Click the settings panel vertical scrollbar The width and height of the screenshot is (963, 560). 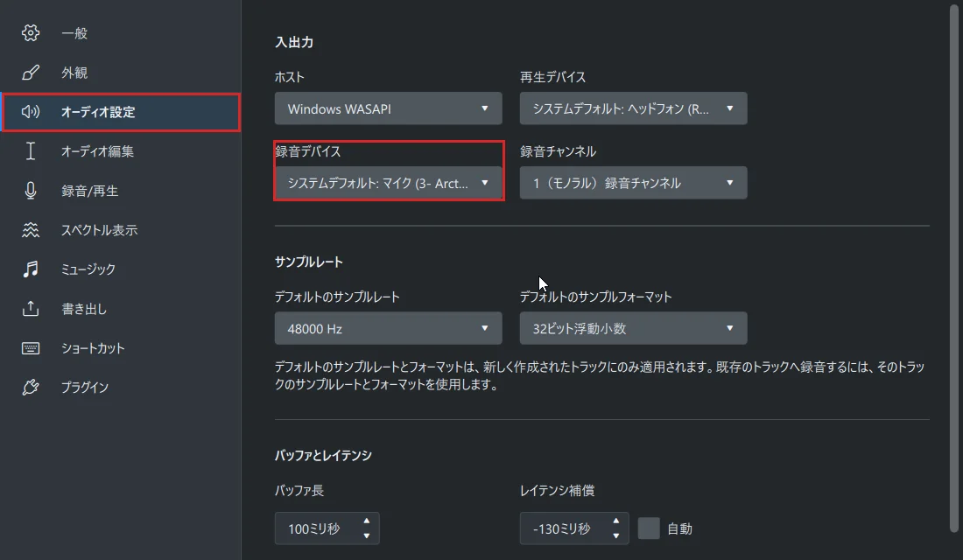click(x=953, y=269)
